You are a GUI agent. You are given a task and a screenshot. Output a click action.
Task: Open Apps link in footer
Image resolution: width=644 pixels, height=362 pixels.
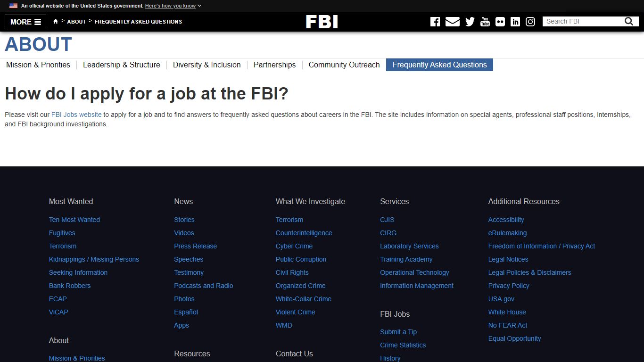182,325
